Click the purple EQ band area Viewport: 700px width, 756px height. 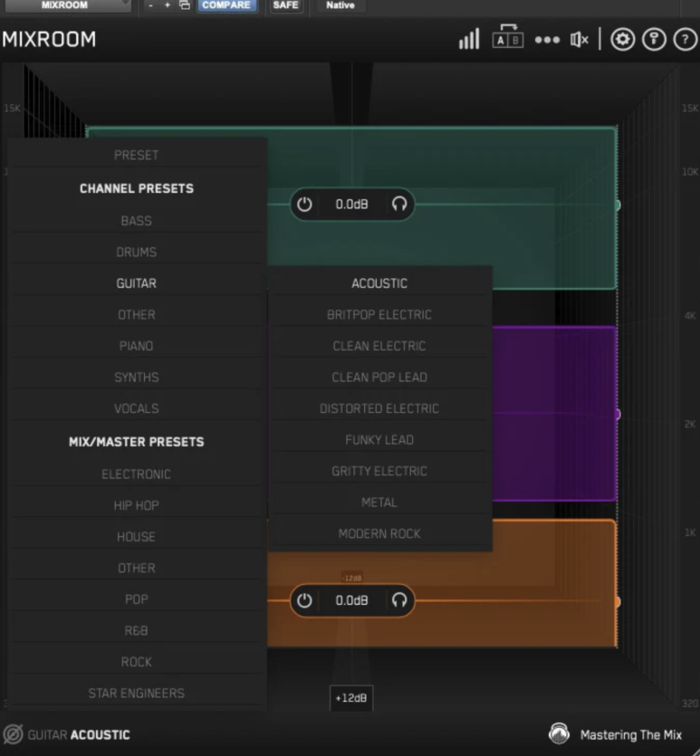pyautogui.click(x=554, y=414)
